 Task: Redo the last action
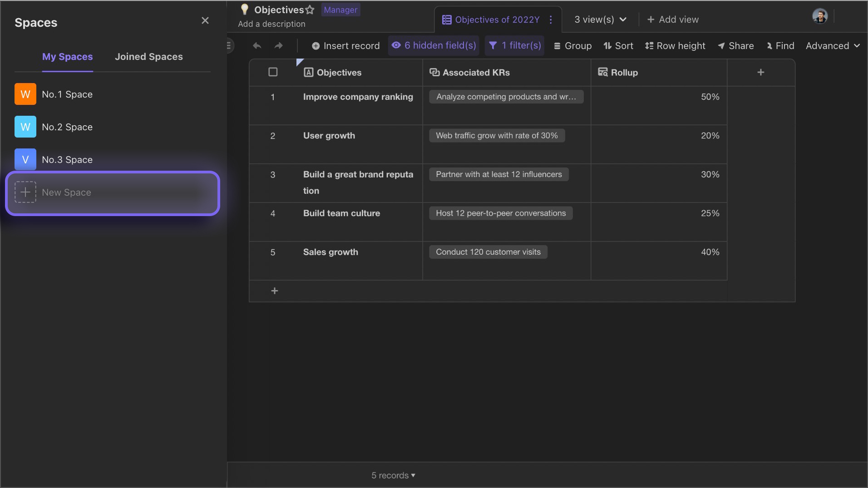click(278, 45)
